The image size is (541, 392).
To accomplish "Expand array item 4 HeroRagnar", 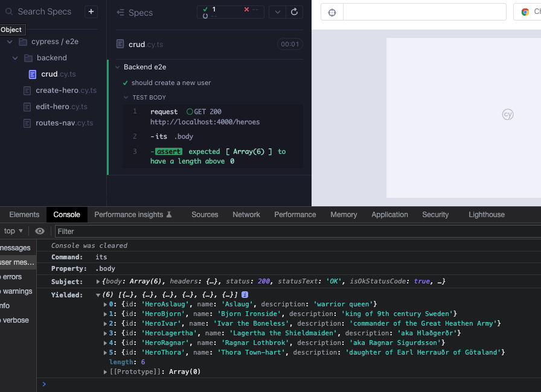I will click(105, 343).
